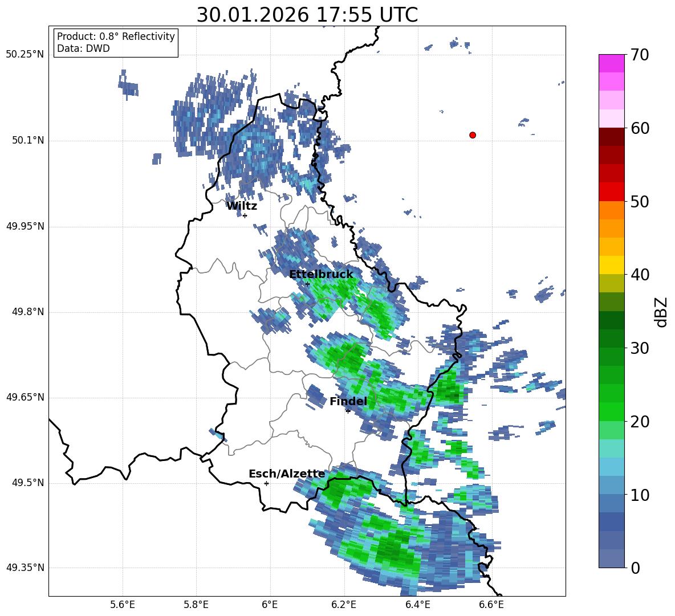Click the 40 colorbar tick label
Image resolution: width=675 pixels, height=616 pixels.
click(640, 275)
